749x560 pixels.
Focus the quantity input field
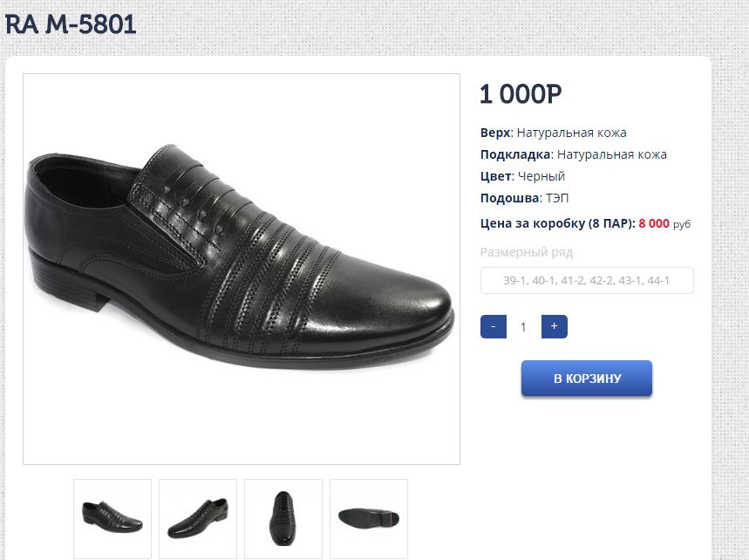[524, 327]
